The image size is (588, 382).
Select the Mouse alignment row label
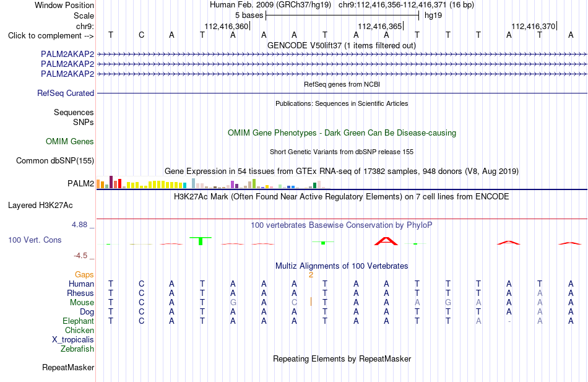point(82,303)
